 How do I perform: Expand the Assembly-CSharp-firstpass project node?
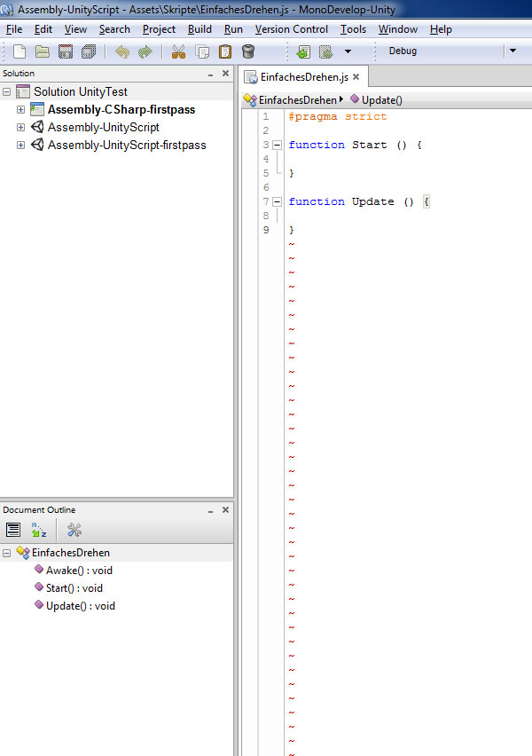(x=20, y=109)
